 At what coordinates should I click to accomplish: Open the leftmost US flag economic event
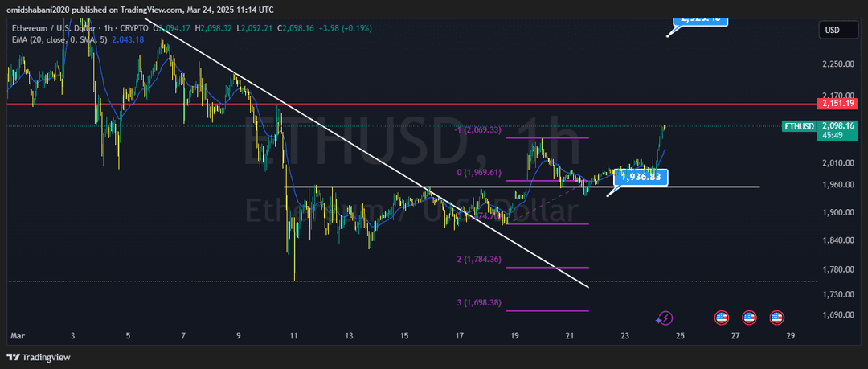coord(721,318)
